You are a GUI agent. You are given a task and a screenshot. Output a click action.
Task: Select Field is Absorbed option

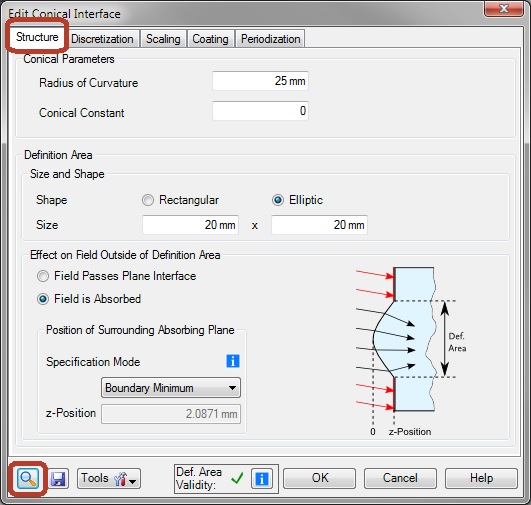pyautogui.click(x=43, y=299)
